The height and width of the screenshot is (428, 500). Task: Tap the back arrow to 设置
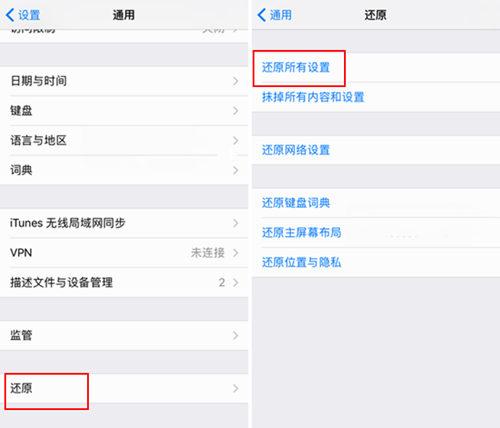pyautogui.click(x=23, y=15)
